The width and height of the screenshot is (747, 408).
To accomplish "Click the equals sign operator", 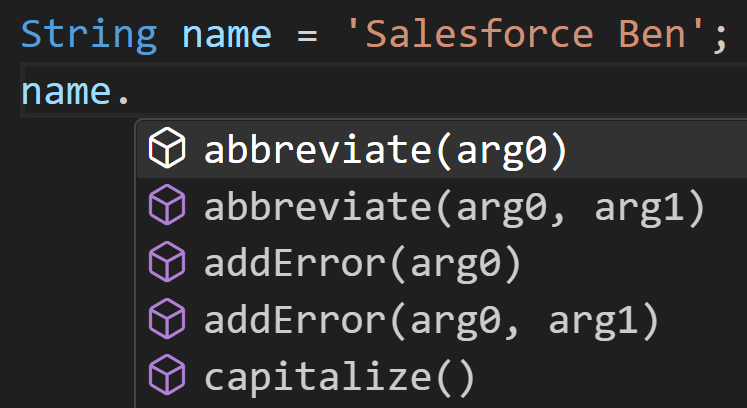I will tap(308, 36).
